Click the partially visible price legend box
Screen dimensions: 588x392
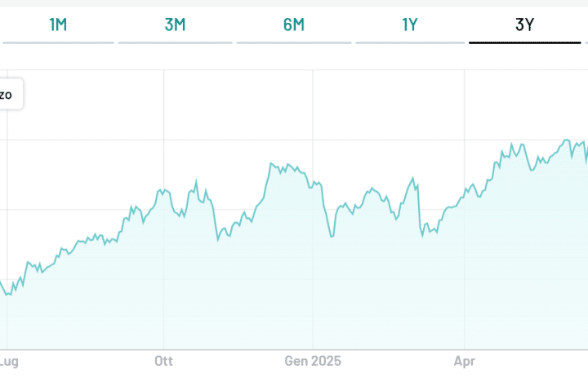(10, 95)
